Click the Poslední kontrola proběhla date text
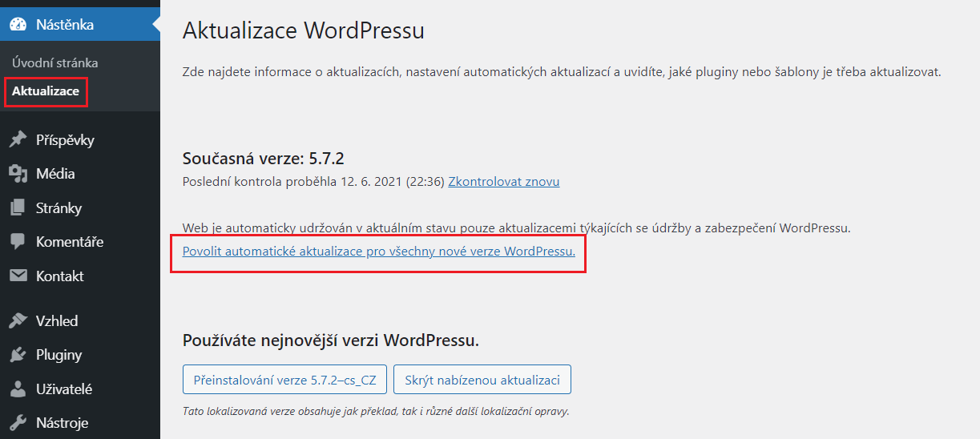This screenshot has width=980, height=439. click(x=313, y=181)
